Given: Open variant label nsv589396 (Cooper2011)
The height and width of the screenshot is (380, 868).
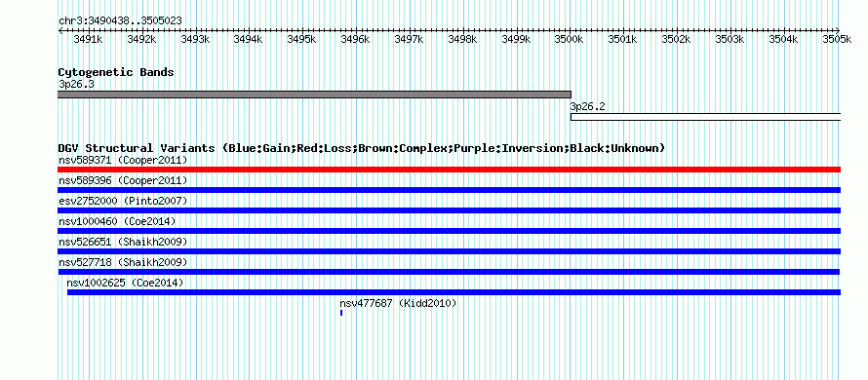Looking at the screenshot, I should tap(123, 181).
